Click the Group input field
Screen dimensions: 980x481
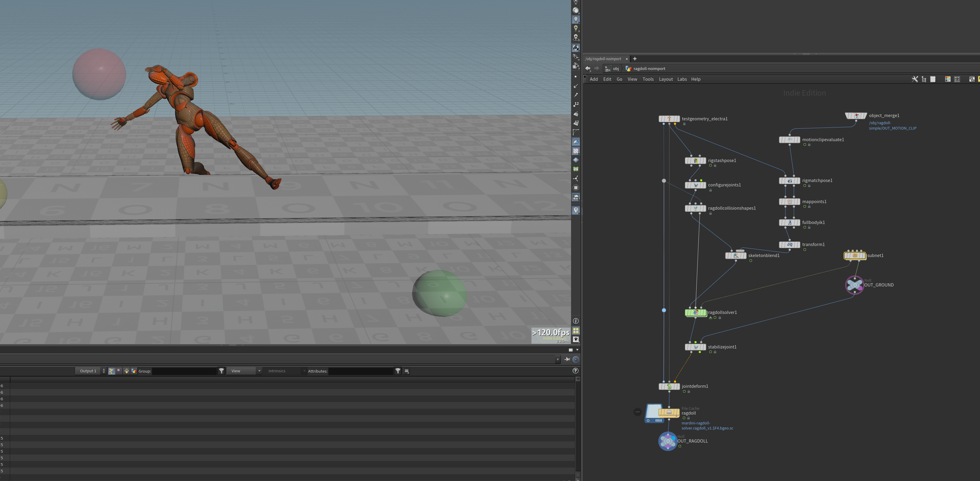(184, 371)
